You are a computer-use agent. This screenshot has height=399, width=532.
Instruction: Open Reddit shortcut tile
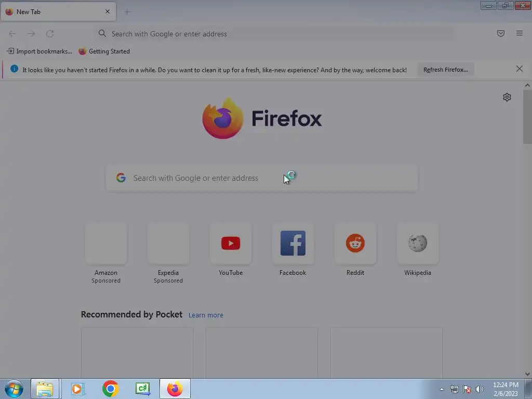(x=355, y=244)
